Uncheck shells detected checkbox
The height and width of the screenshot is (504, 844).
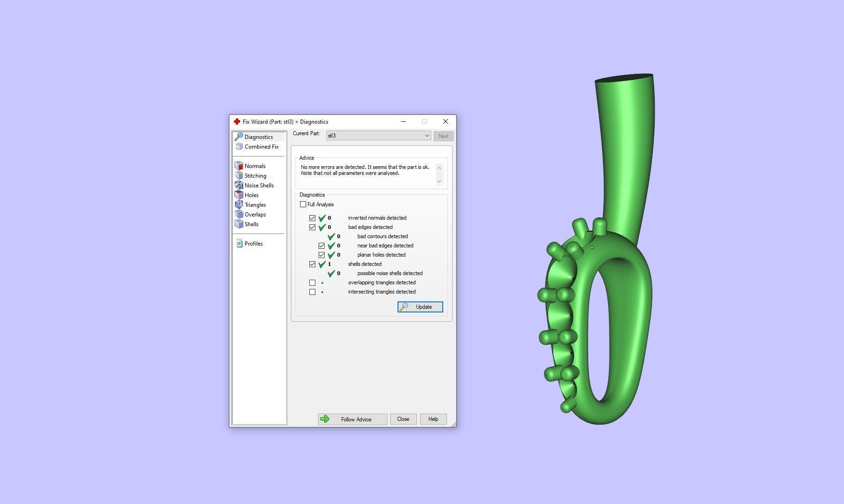pyautogui.click(x=312, y=264)
